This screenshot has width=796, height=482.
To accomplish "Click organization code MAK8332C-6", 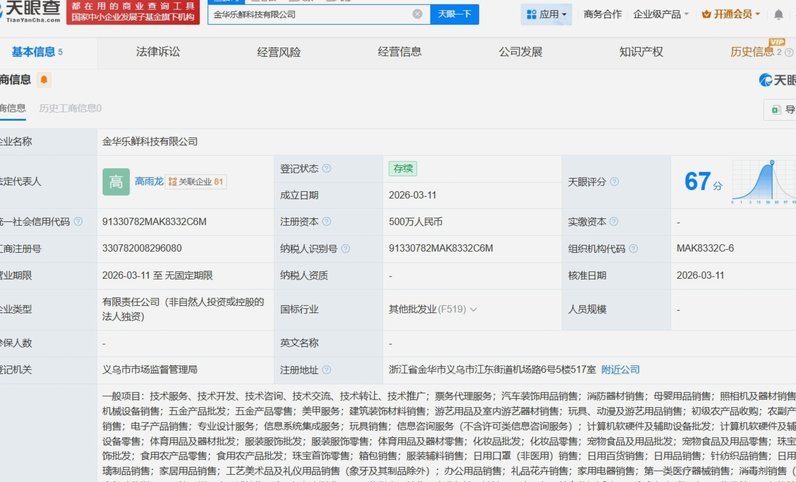I will point(705,248).
